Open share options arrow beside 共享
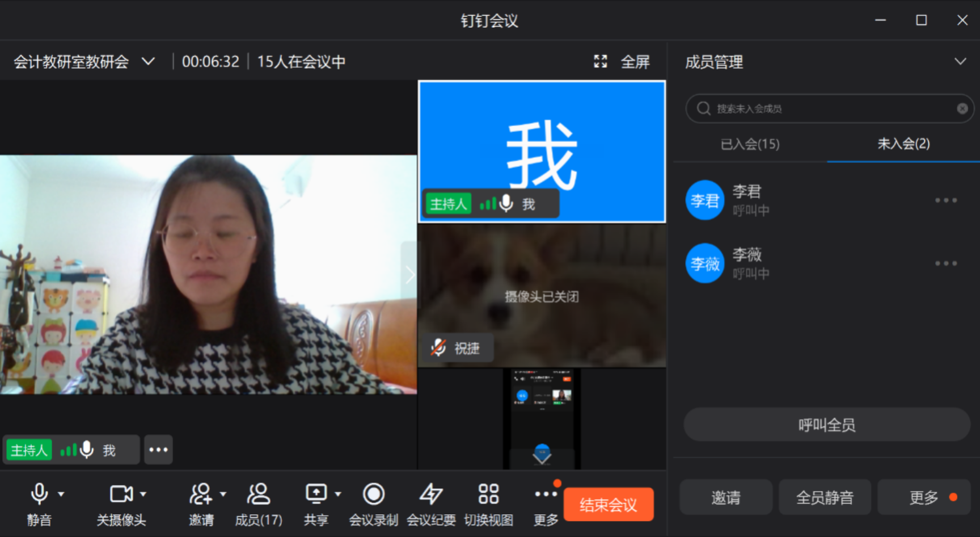The image size is (980, 537). (339, 494)
